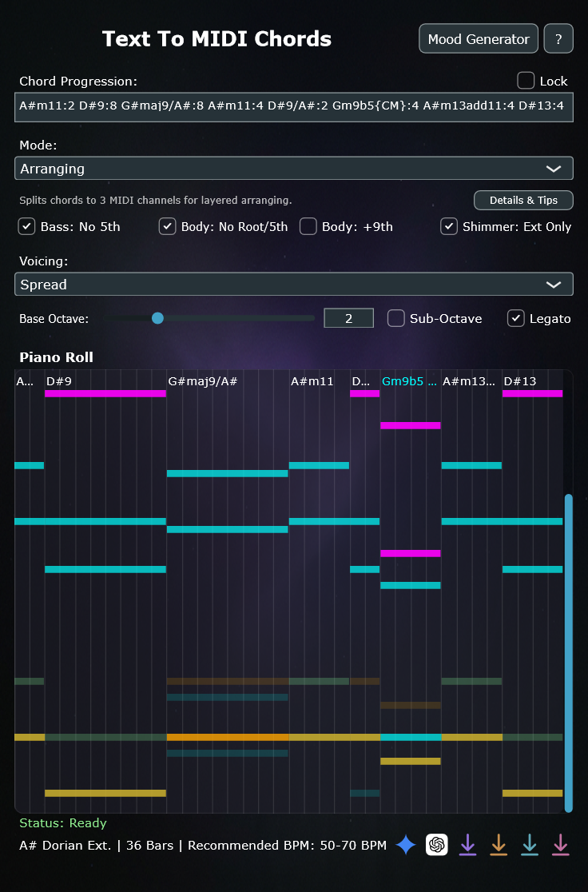This screenshot has width=588, height=892.
Task: Select the highlighted Gm9b5 chord label
Action: click(409, 381)
